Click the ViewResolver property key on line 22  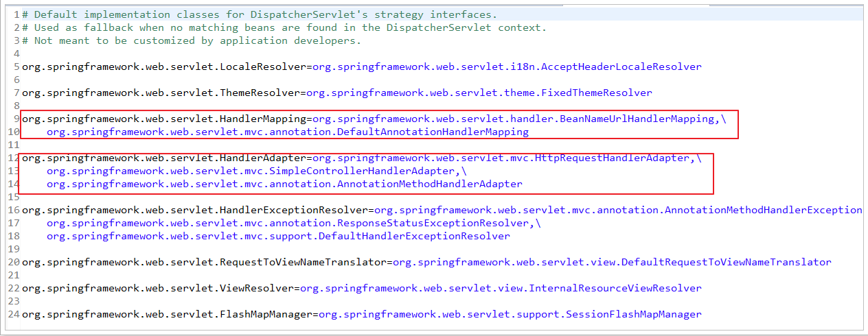pos(158,288)
